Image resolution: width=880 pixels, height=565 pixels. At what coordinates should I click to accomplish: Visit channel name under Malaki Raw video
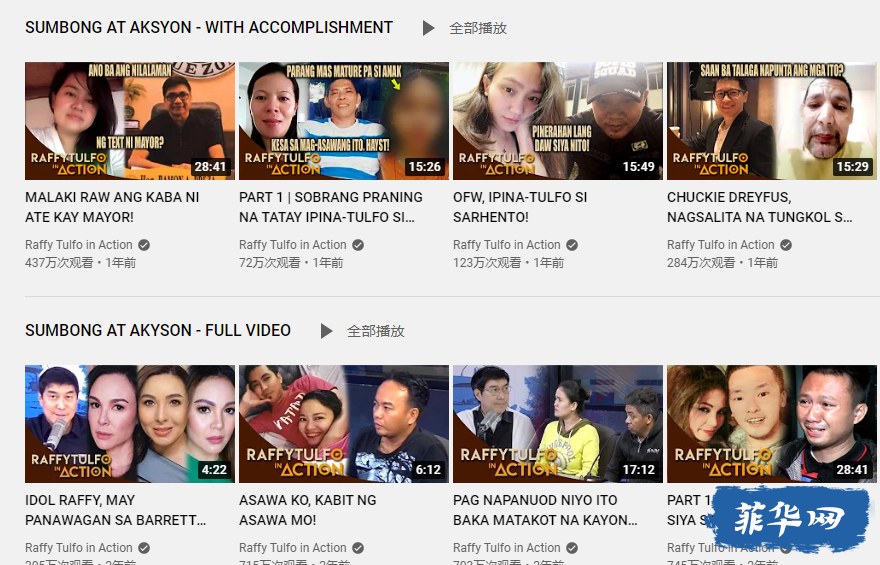(79, 245)
